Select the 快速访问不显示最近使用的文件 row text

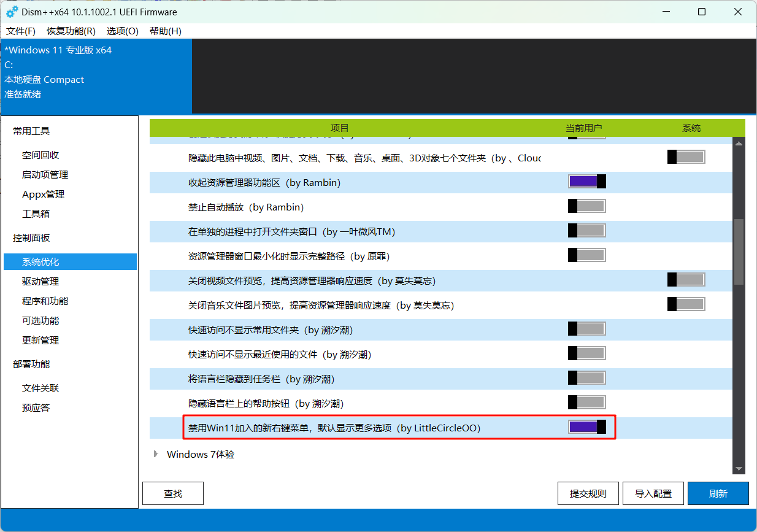[x=280, y=355]
